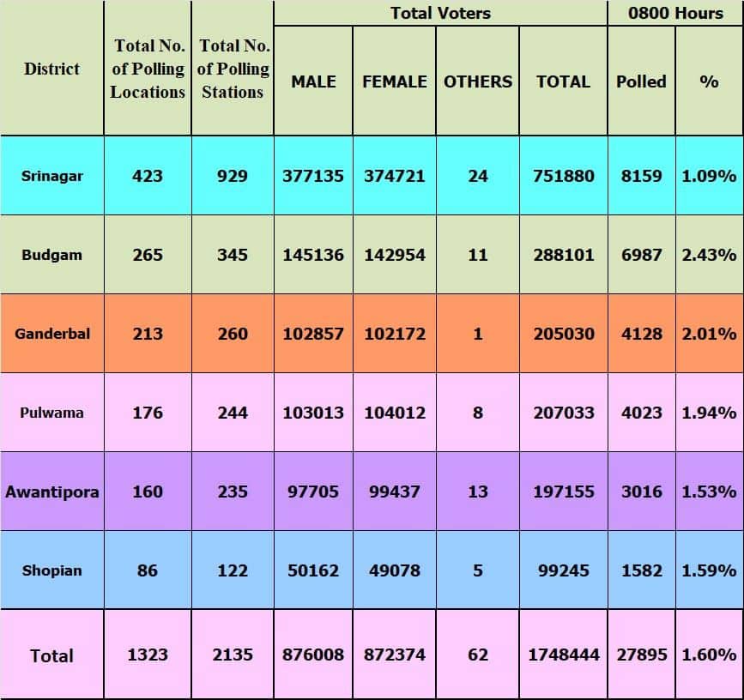
Task: Click the Total row label
Action: (51, 655)
